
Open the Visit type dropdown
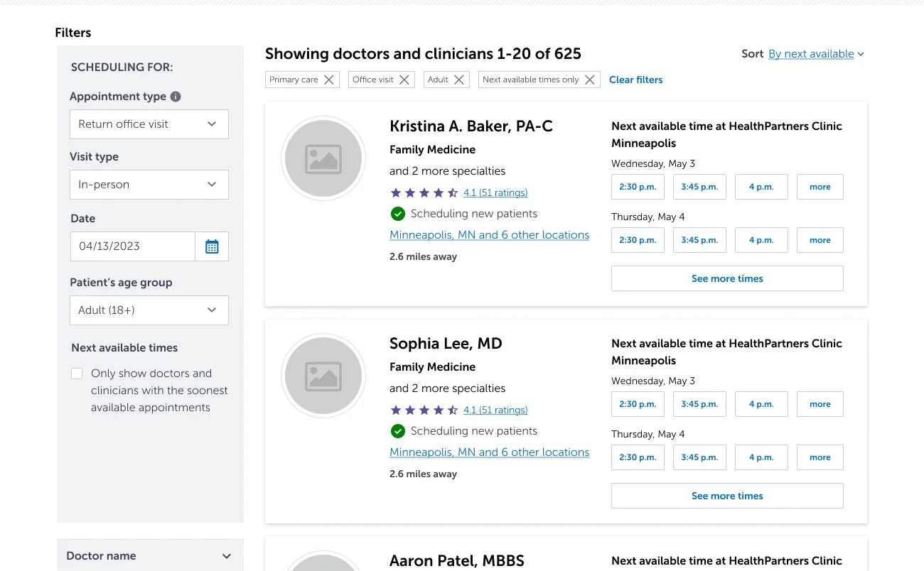tap(149, 185)
